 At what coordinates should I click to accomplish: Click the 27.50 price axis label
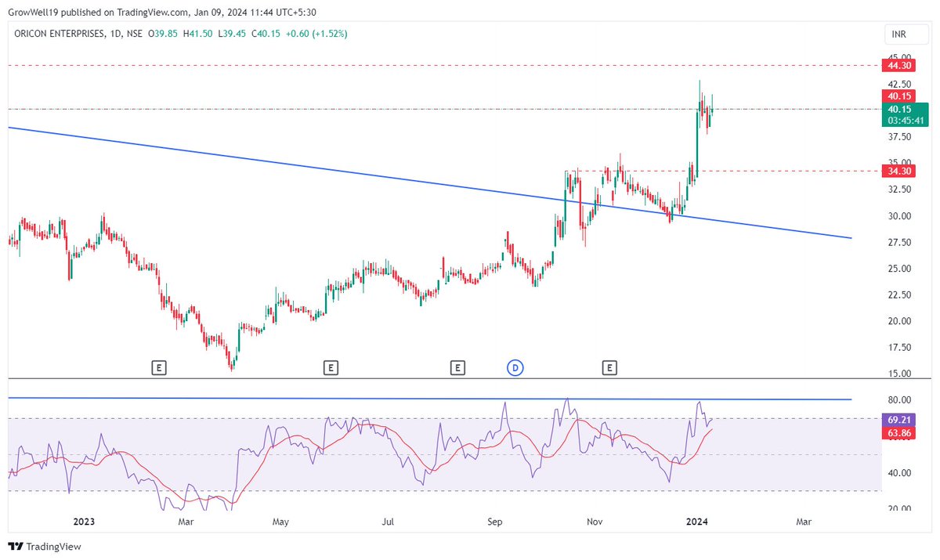[x=901, y=243]
